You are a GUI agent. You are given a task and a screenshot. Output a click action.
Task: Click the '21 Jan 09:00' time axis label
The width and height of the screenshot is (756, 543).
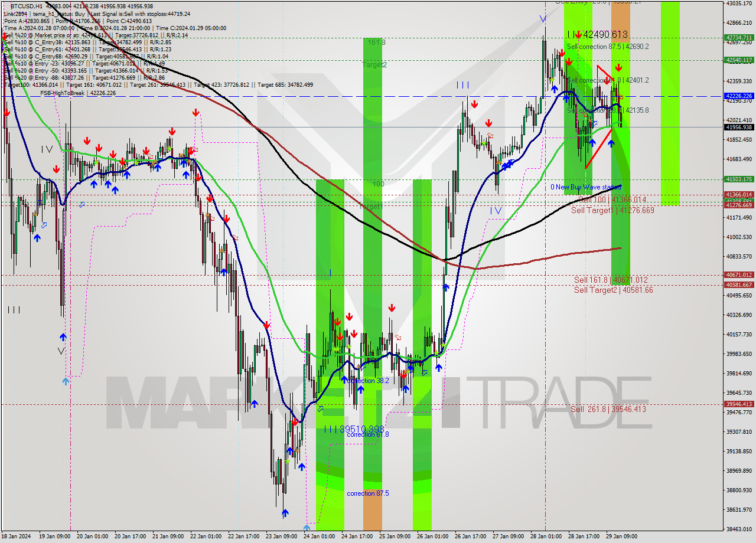click(x=168, y=537)
